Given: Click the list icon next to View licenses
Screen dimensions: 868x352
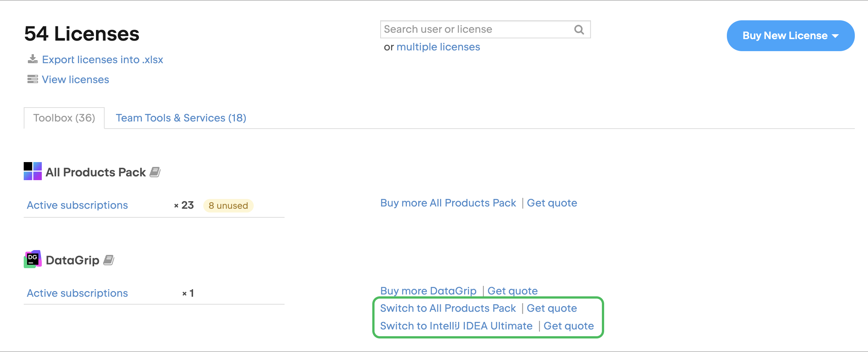Looking at the screenshot, I should [x=33, y=79].
